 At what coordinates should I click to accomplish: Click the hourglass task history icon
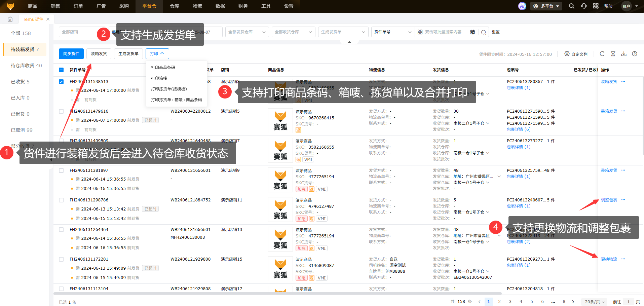pos(613,54)
